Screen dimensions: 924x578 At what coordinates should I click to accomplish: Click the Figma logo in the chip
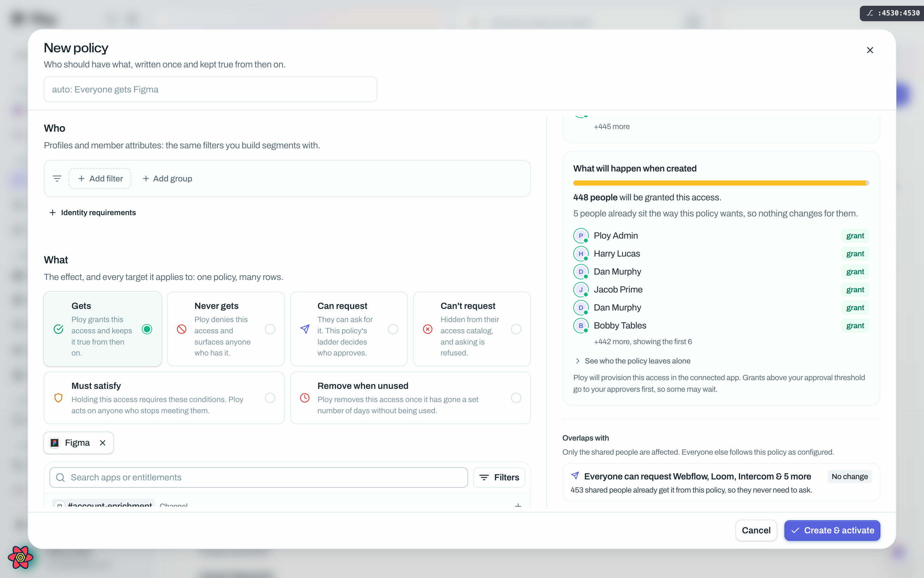coord(55,443)
